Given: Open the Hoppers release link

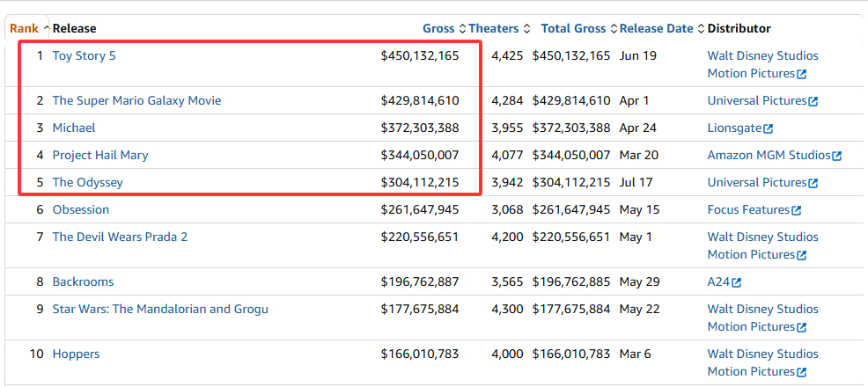Looking at the screenshot, I should point(76,354).
